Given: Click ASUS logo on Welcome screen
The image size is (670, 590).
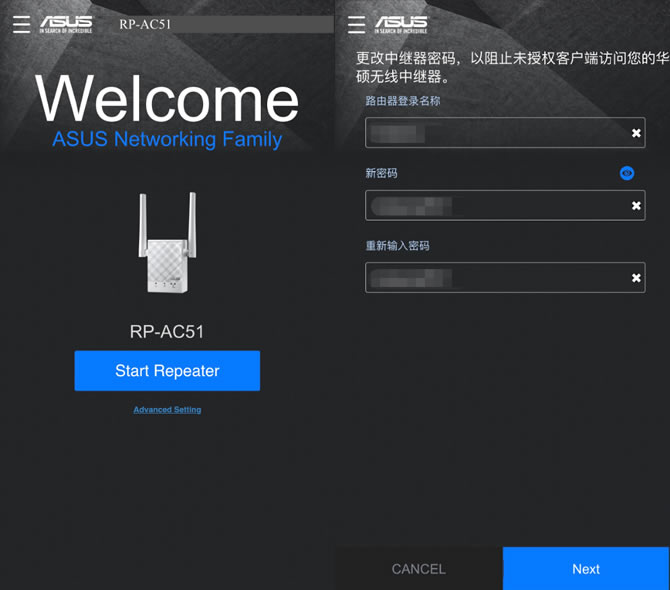Looking at the screenshot, I should (66, 24).
